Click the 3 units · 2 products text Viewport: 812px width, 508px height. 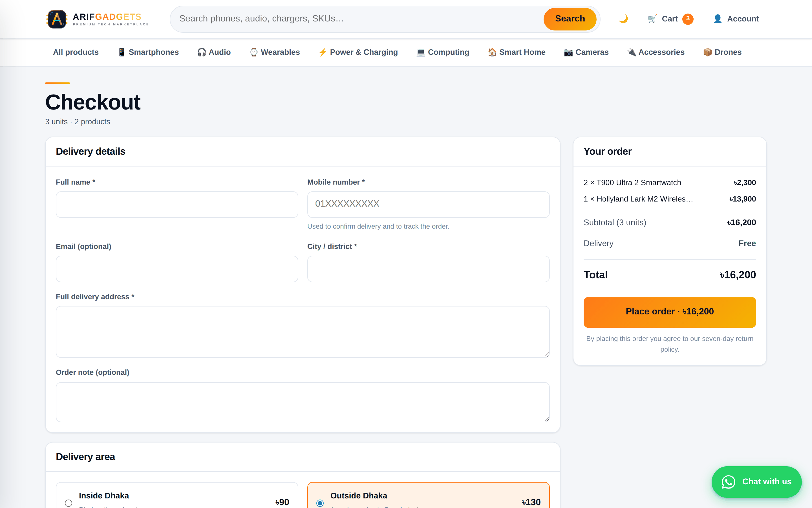(78, 122)
